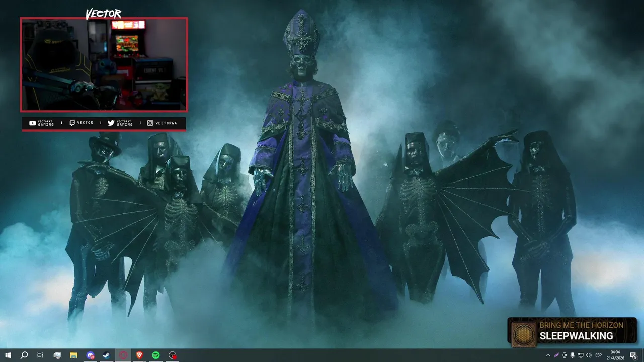Open the Windows Start menu
This screenshot has width=644, height=362.
point(8,355)
